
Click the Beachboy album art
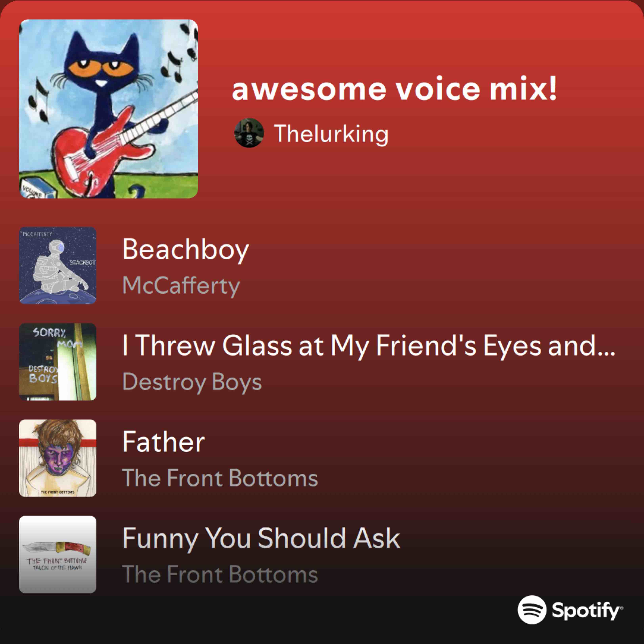(58, 265)
